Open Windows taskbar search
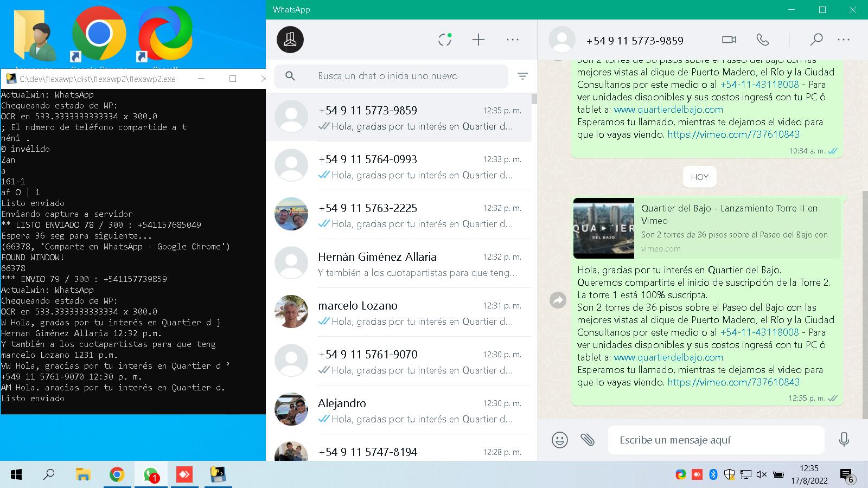 coord(49,475)
